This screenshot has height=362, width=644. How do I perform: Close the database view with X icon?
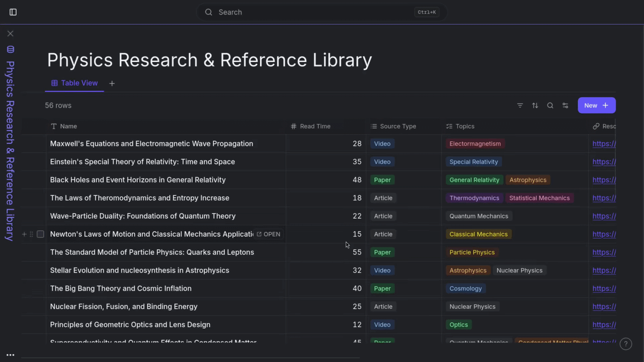point(11,34)
